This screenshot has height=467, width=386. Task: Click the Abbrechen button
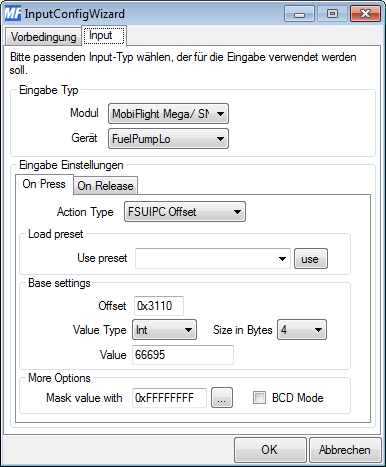345,450
